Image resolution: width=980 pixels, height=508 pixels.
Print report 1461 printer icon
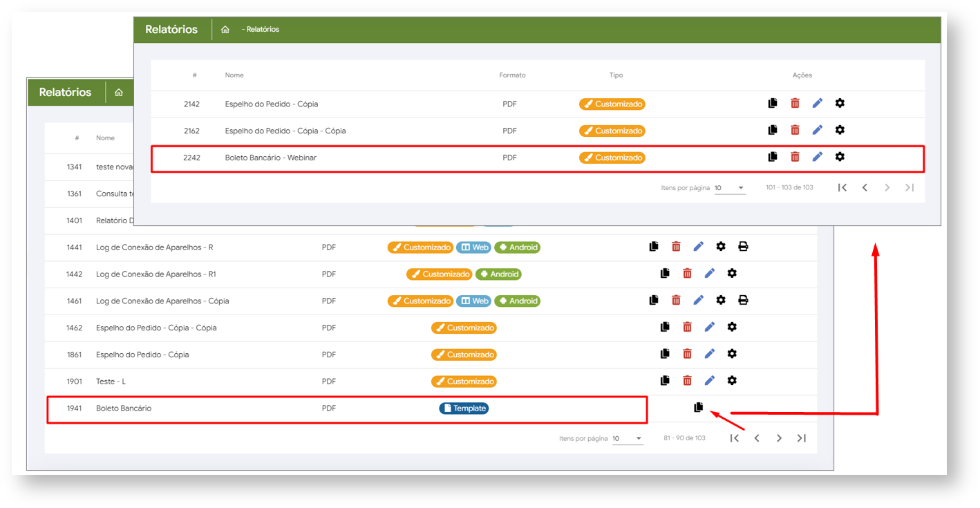click(x=743, y=301)
